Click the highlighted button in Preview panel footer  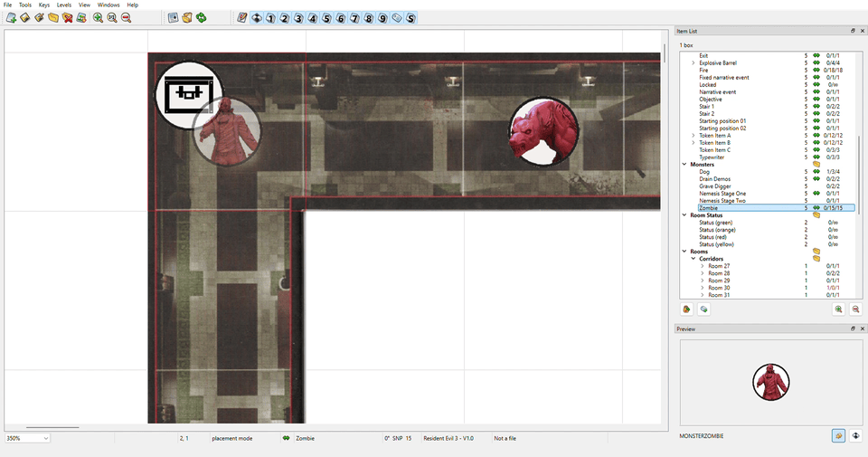pyautogui.click(x=839, y=436)
